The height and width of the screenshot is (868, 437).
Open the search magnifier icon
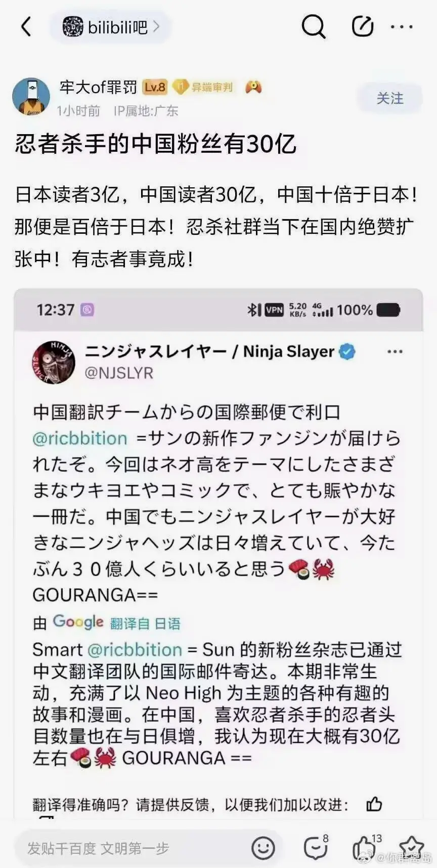[314, 26]
